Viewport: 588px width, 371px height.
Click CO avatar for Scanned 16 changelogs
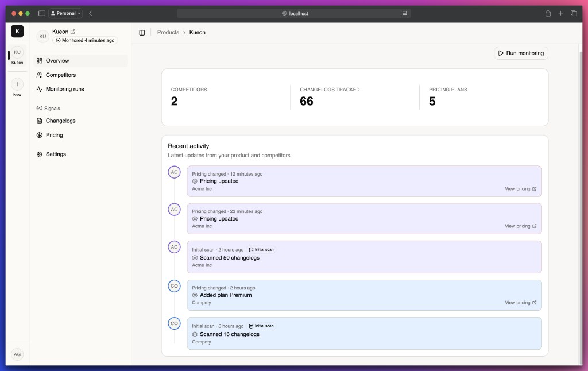point(175,324)
